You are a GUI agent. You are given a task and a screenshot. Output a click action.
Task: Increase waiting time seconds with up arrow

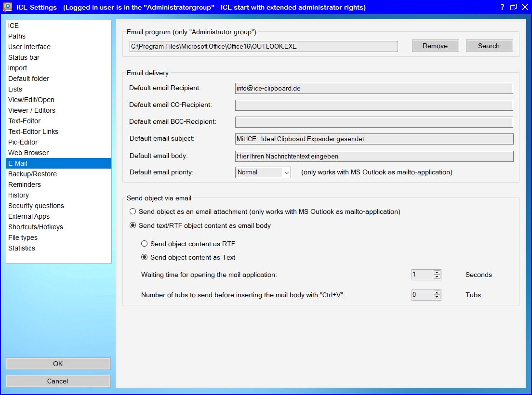(x=437, y=273)
